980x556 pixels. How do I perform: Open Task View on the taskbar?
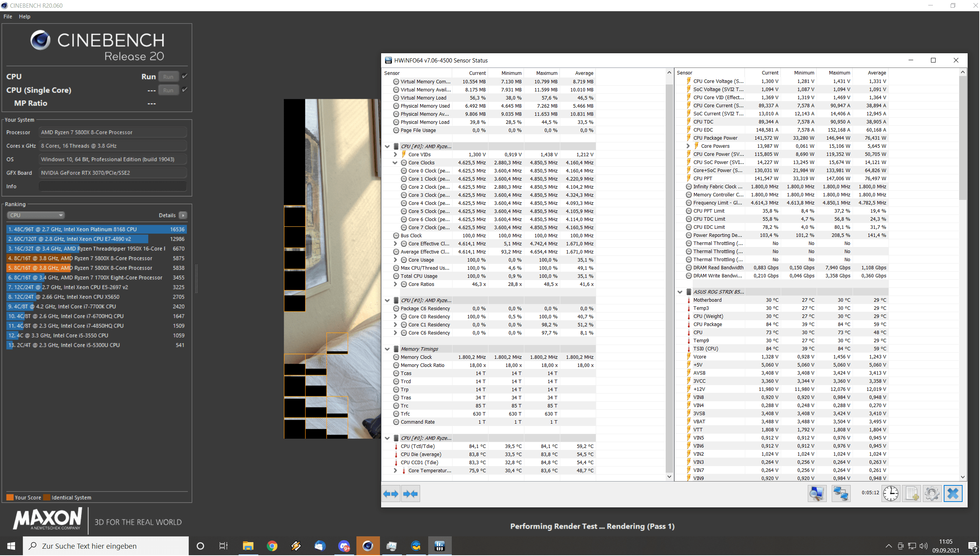coord(224,546)
